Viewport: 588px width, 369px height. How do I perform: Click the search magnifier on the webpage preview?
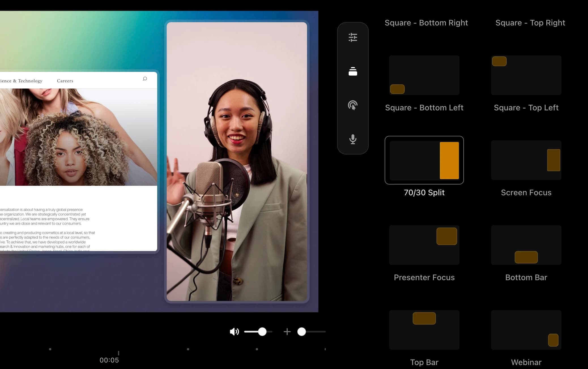(x=145, y=79)
